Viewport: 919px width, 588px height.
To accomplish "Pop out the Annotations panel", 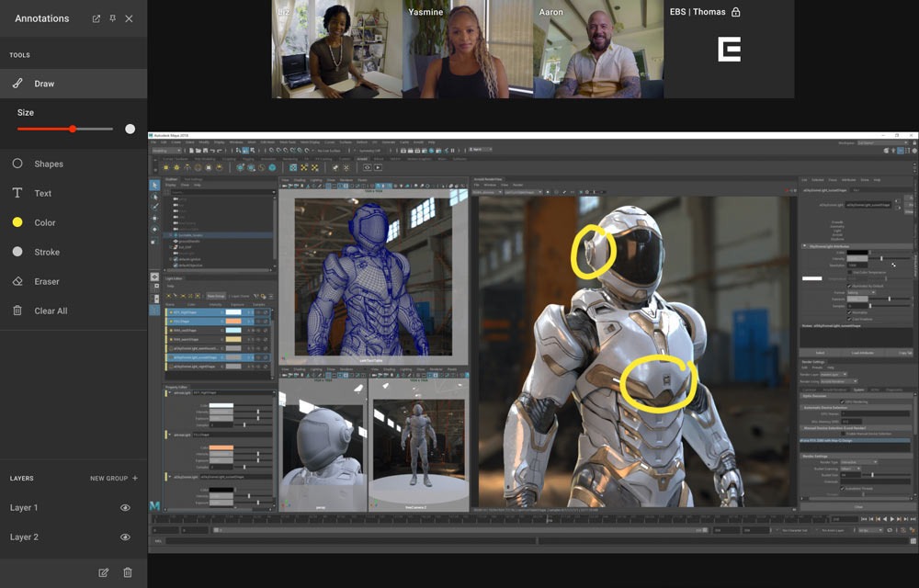I will (x=96, y=18).
